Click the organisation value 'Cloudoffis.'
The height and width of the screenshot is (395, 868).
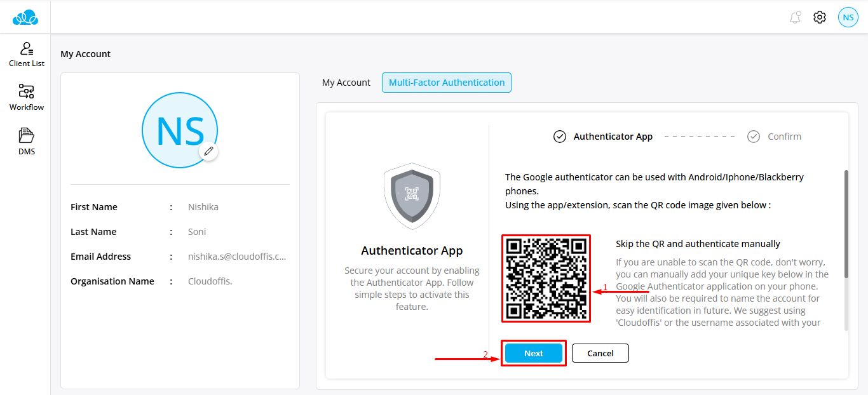tap(210, 281)
